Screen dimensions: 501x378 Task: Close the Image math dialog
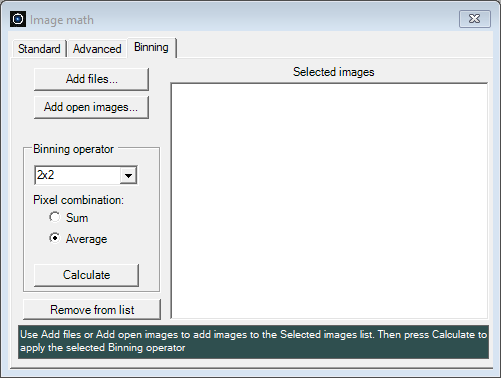tap(475, 19)
